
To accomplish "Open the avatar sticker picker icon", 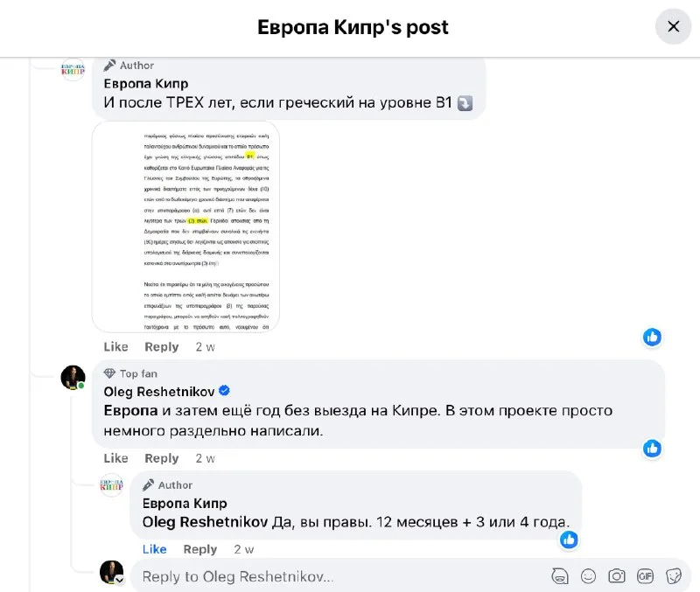I will (x=560, y=576).
